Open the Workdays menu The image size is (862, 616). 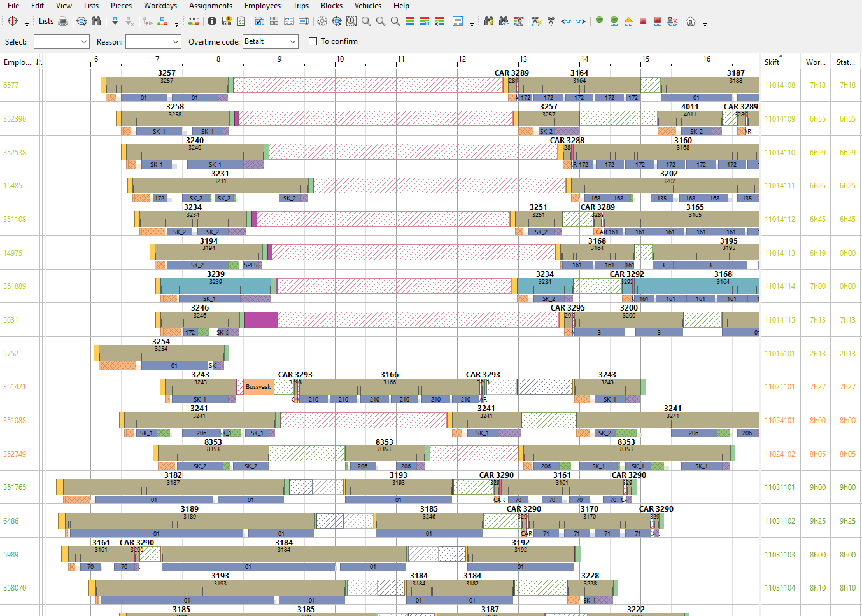160,6
